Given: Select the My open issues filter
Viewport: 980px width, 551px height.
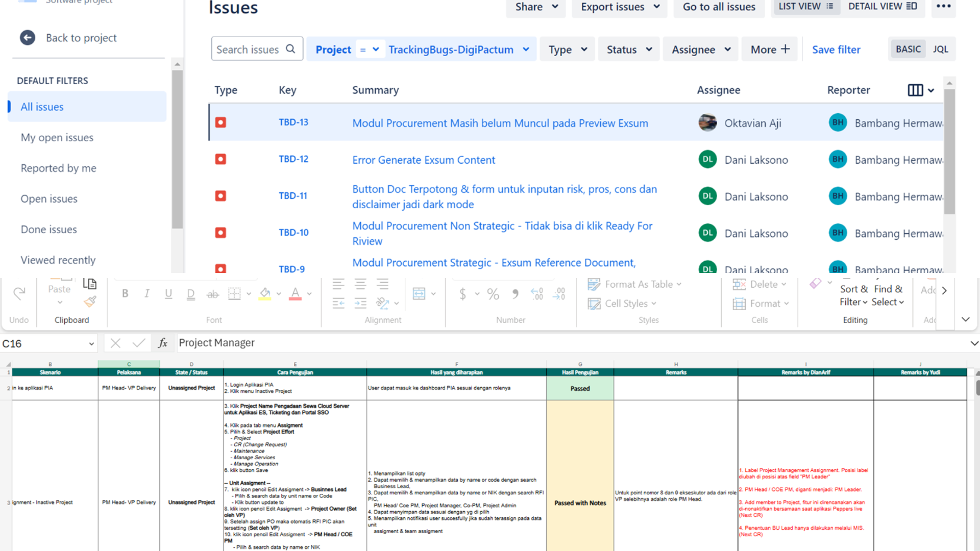Looking at the screenshot, I should [57, 138].
